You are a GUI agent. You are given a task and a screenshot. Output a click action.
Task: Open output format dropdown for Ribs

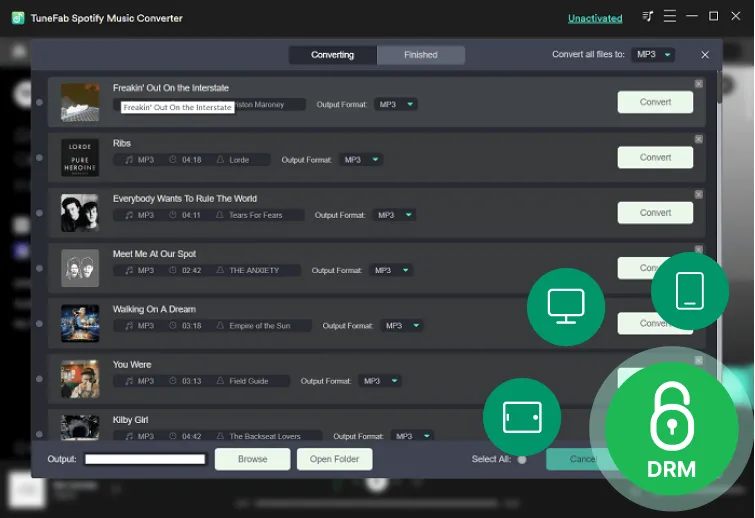click(361, 160)
